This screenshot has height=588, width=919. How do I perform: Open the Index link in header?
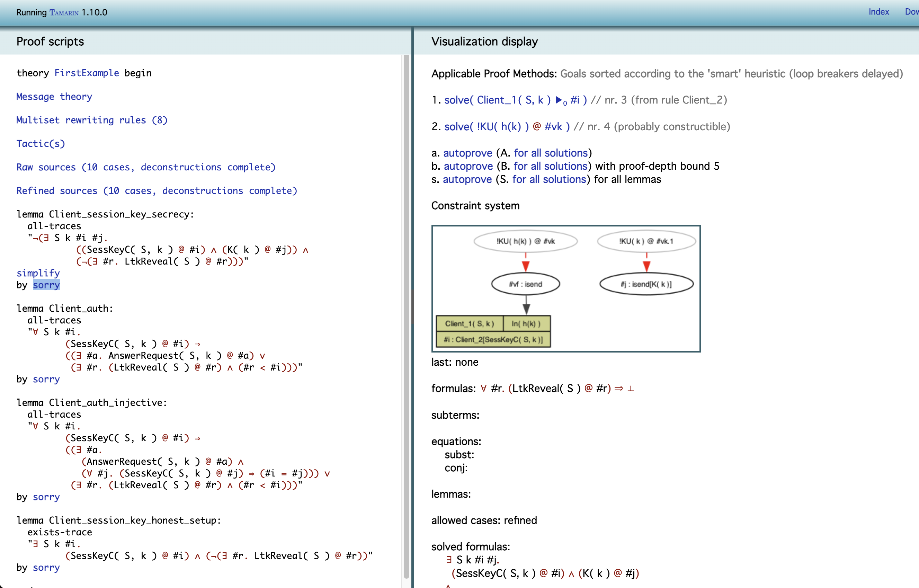pyautogui.click(x=878, y=12)
